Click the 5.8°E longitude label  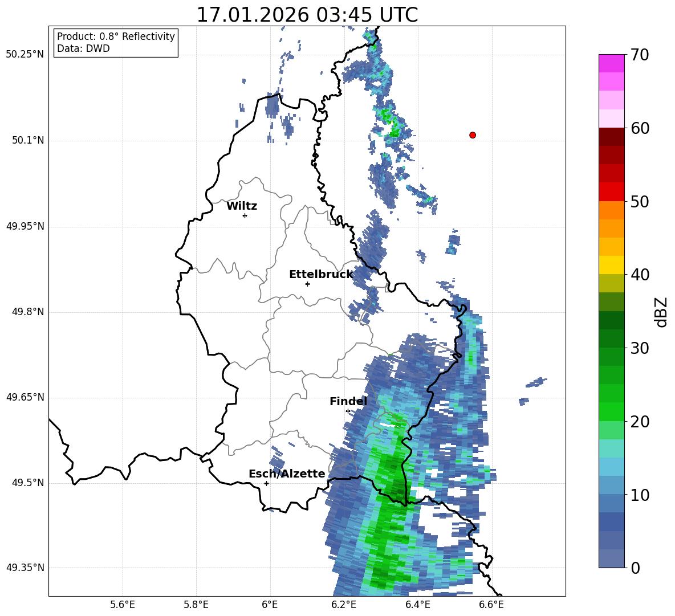(x=196, y=605)
